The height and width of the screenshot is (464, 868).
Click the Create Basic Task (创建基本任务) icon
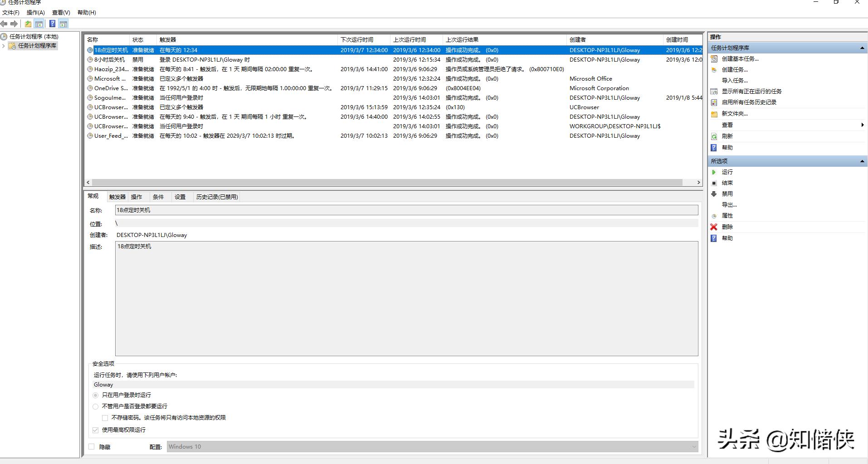pyautogui.click(x=714, y=59)
